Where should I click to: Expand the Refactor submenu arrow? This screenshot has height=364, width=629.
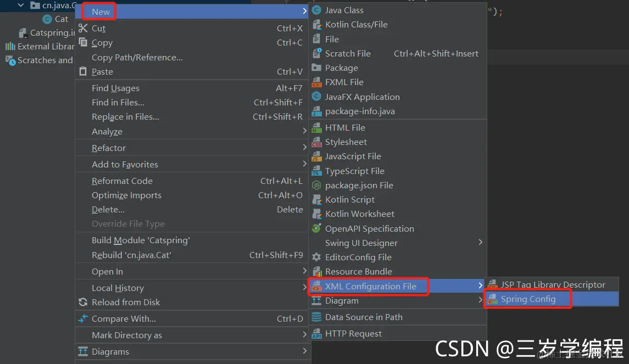pos(304,148)
